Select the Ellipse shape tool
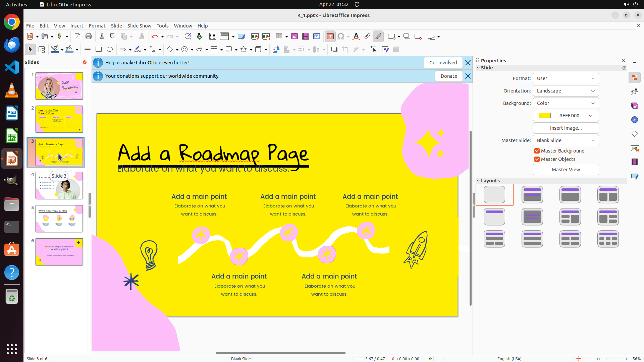Image resolution: width=644 pixels, height=362 pixels. pos(110,50)
